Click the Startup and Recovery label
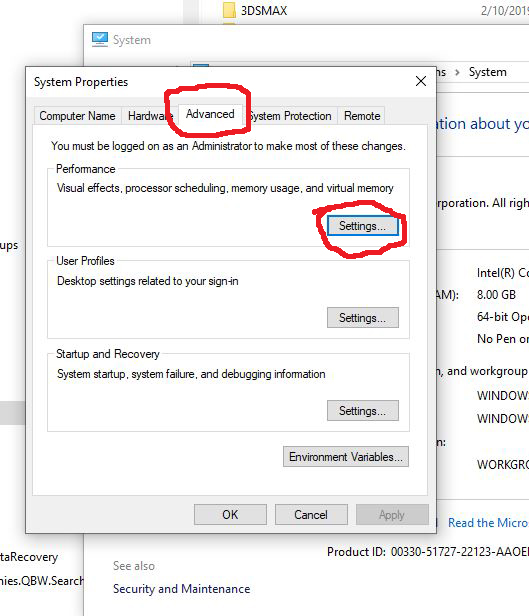The image size is (529, 616). 108,354
